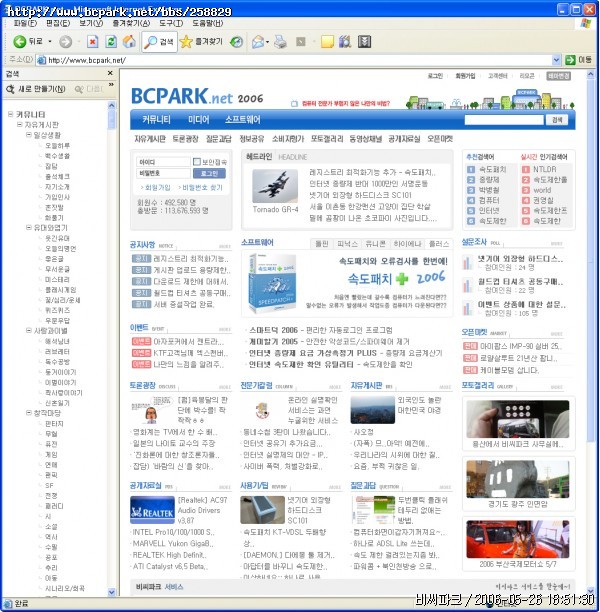600x612 pixels.
Task: Expand search pane toolbar overflow chevron
Action: [x=111, y=84]
